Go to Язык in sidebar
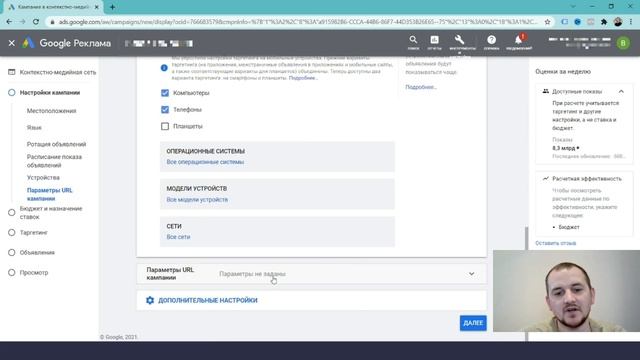 [x=34, y=128]
